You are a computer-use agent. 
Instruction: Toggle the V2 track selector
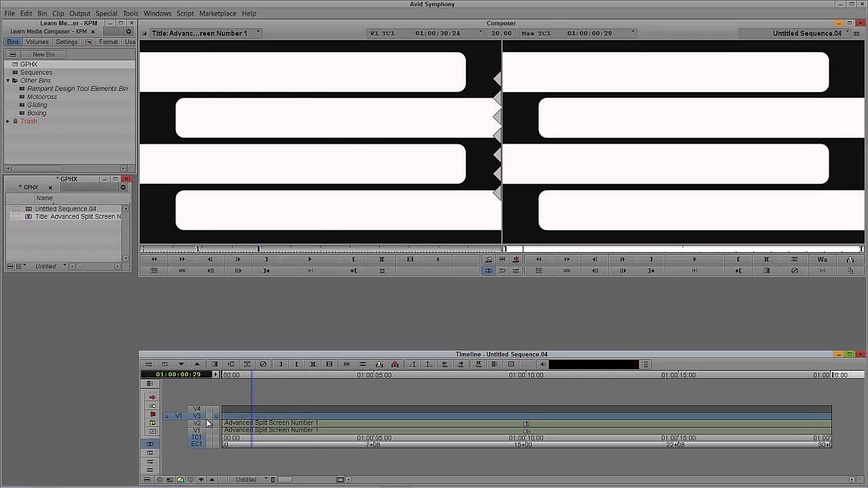click(x=197, y=423)
